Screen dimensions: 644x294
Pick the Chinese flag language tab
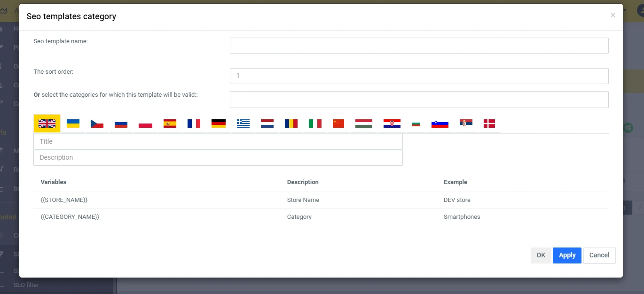338,124
